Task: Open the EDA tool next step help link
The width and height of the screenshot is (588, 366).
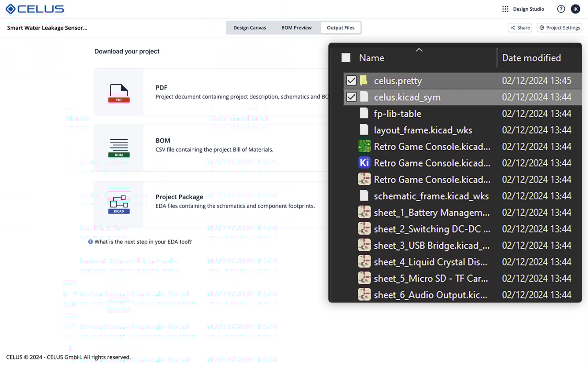Action: tap(139, 241)
